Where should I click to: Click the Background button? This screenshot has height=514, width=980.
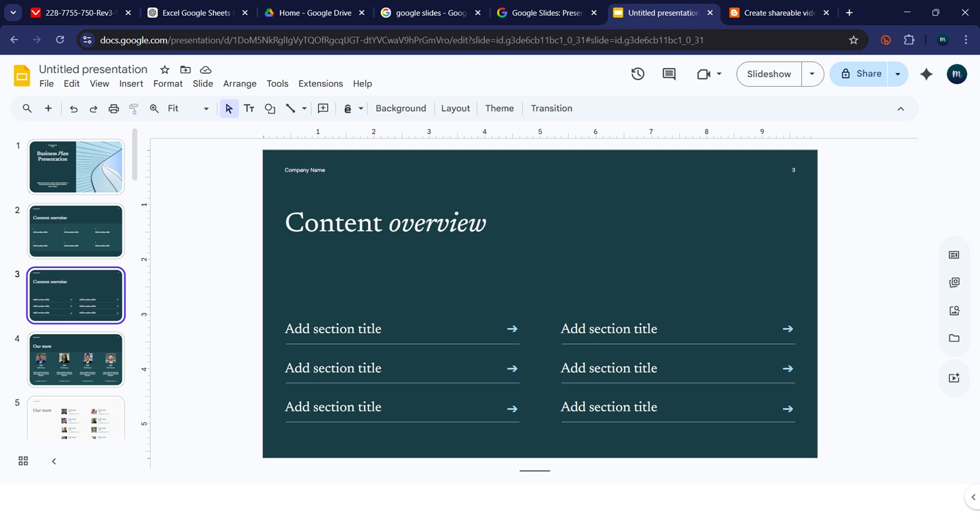401,108
